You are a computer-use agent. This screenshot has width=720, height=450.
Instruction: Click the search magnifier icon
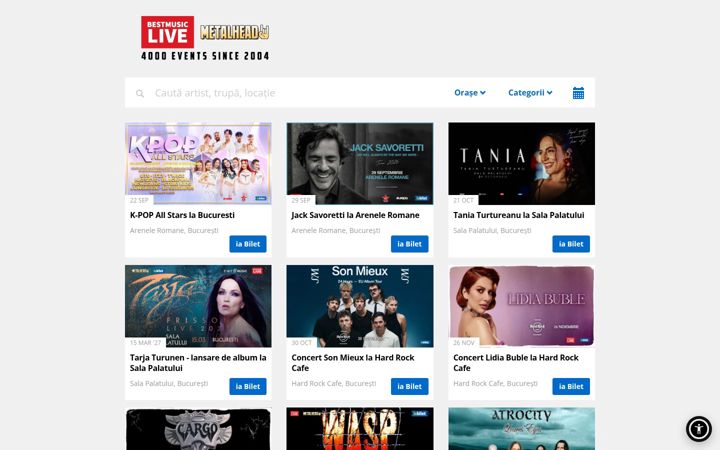point(140,93)
